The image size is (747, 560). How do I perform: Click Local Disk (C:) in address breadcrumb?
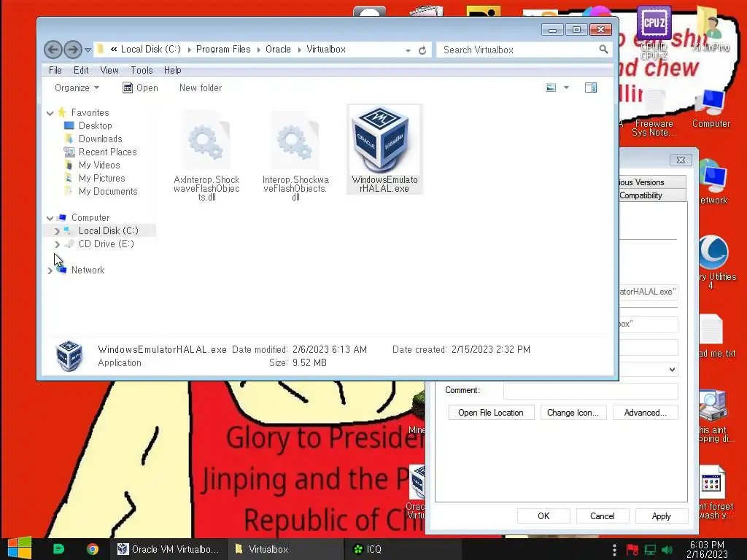coord(150,49)
